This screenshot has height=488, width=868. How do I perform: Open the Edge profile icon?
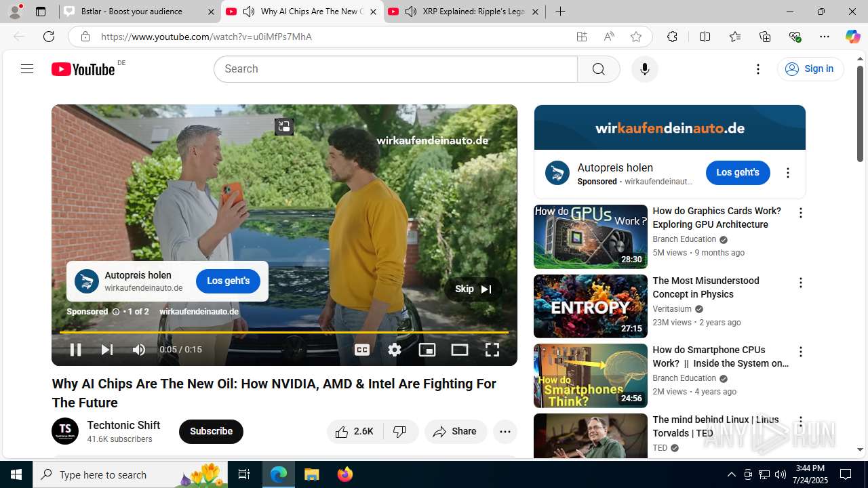(x=15, y=11)
